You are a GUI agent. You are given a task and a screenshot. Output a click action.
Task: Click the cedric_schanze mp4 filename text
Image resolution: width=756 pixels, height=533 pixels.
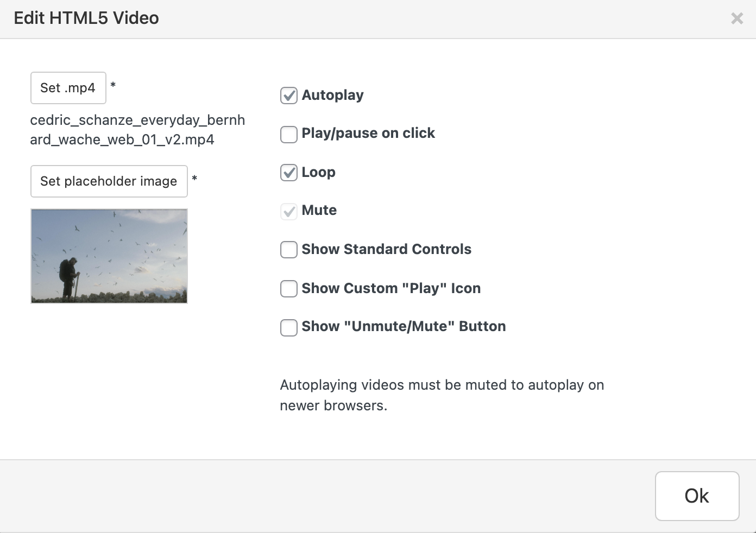137,130
